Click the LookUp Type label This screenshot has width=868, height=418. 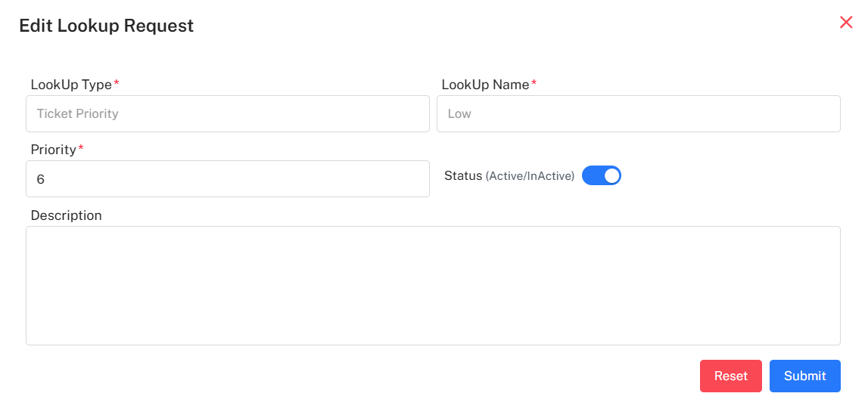tap(71, 85)
